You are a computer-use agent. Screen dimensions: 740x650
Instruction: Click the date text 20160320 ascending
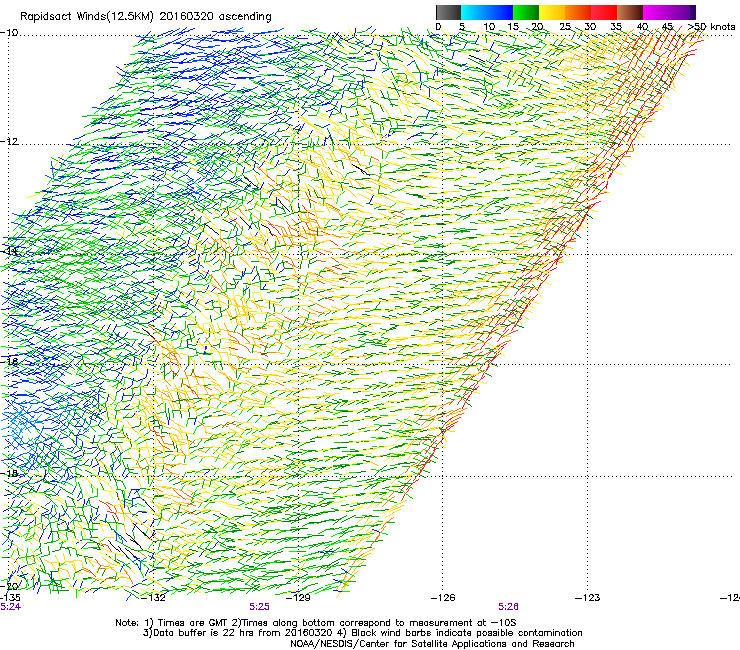point(215,16)
